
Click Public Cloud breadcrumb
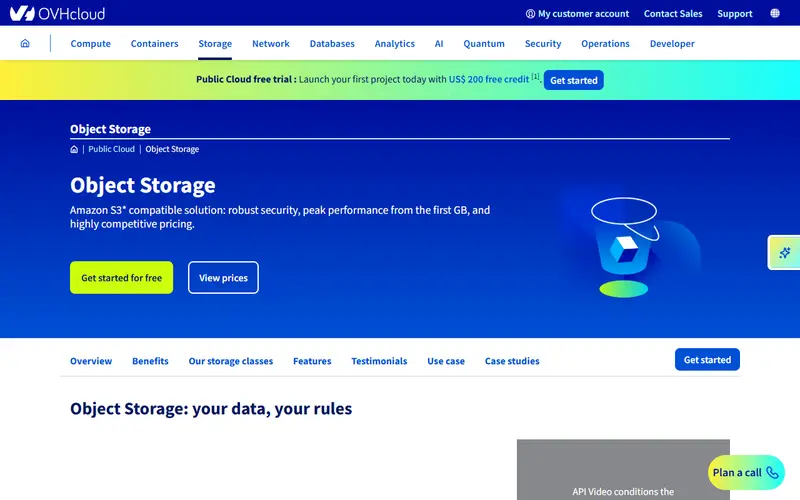coord(111,149)
